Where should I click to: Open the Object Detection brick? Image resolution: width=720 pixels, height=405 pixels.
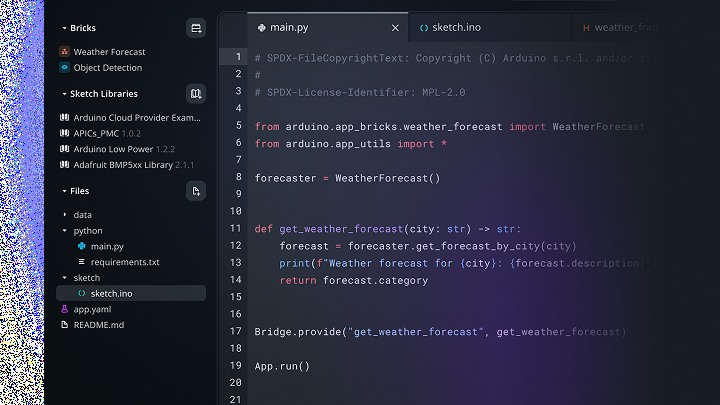(x=108, y=68)
